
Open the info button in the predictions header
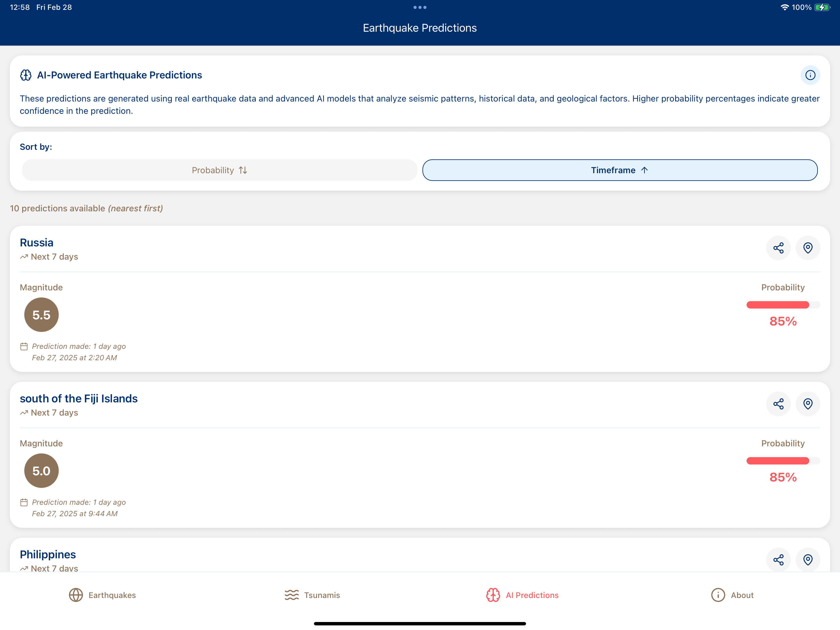810,75
